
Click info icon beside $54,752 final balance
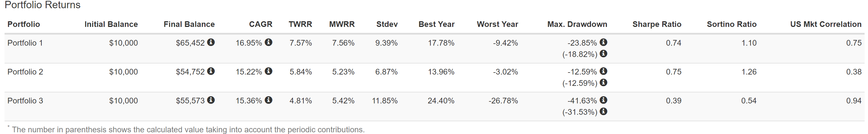click(211, 71)
